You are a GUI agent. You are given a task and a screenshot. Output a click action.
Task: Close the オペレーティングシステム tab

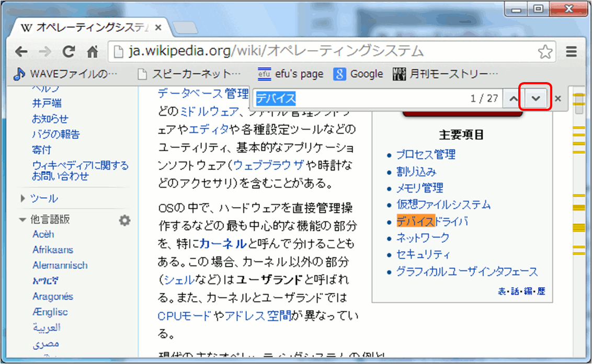(x=158, y=28)
